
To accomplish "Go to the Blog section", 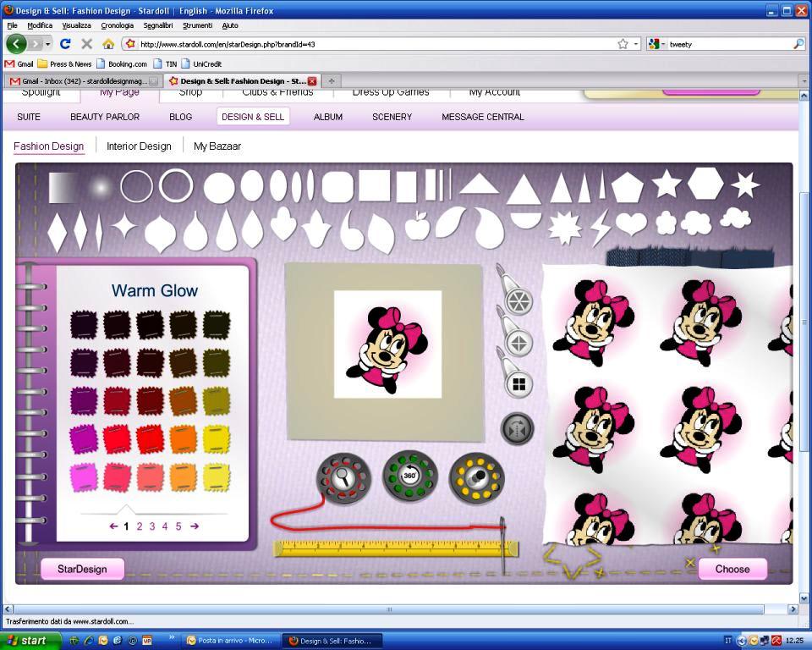I will point(180,117).
